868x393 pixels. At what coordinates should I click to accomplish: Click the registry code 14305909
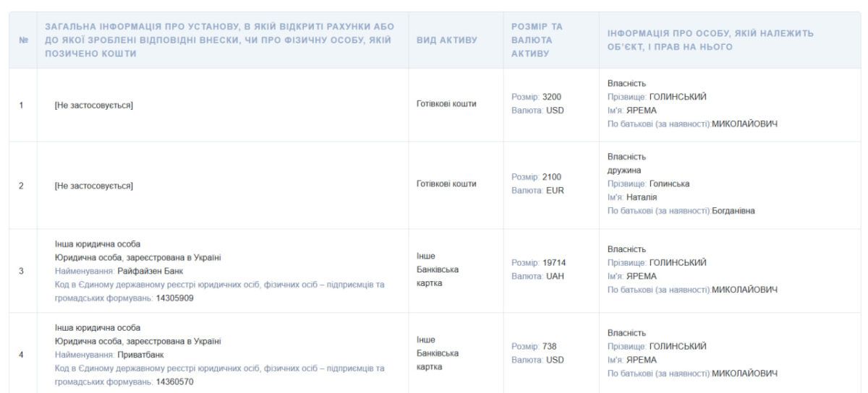tap(176, 298)
